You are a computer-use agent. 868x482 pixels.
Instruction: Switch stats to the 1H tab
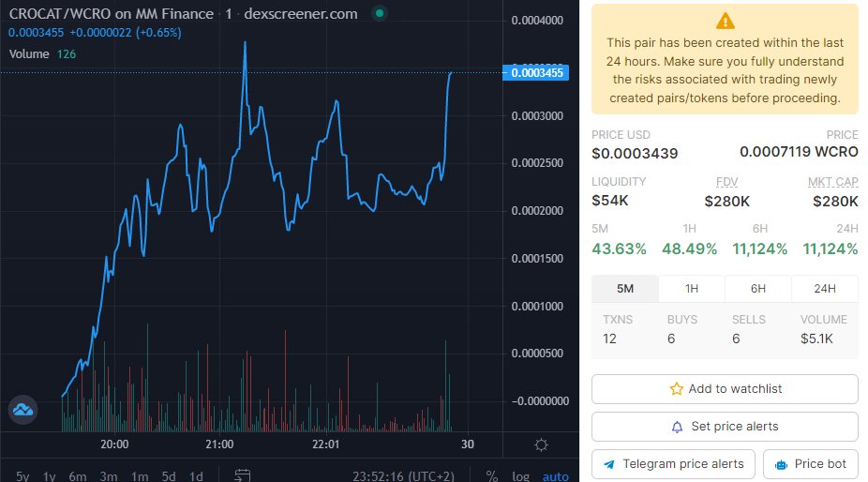click(692, 289)
